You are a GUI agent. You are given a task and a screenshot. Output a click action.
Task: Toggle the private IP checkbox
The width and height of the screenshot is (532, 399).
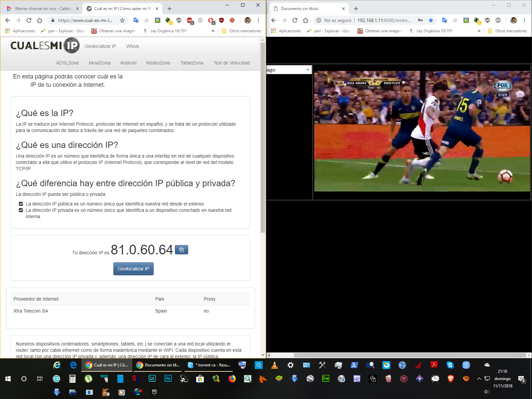click(x=21, y=210)
